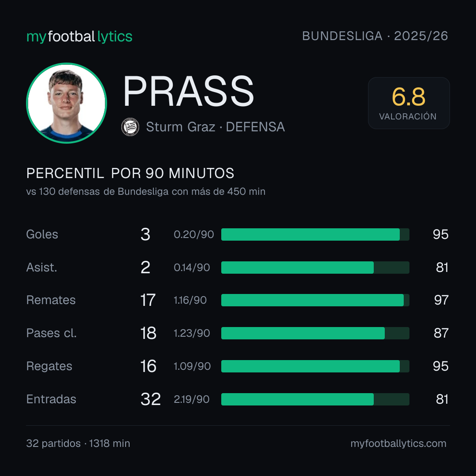Open the myfootballytics.com footer link
Viewport: 476px width, 476px height.
[x=398, y=443]
